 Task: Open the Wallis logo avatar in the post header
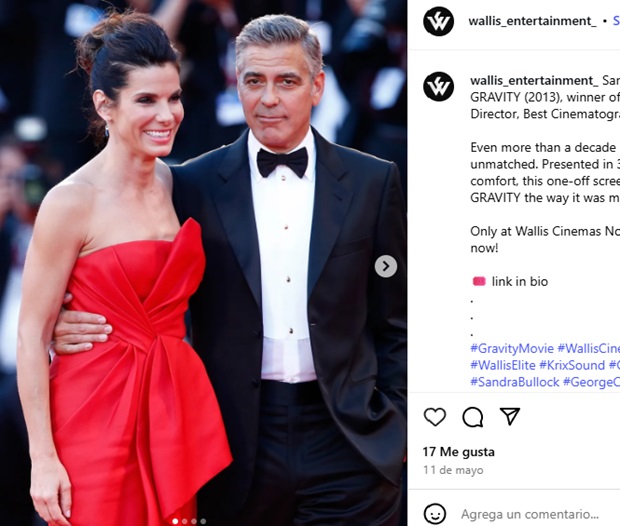[x=439, y=21]
